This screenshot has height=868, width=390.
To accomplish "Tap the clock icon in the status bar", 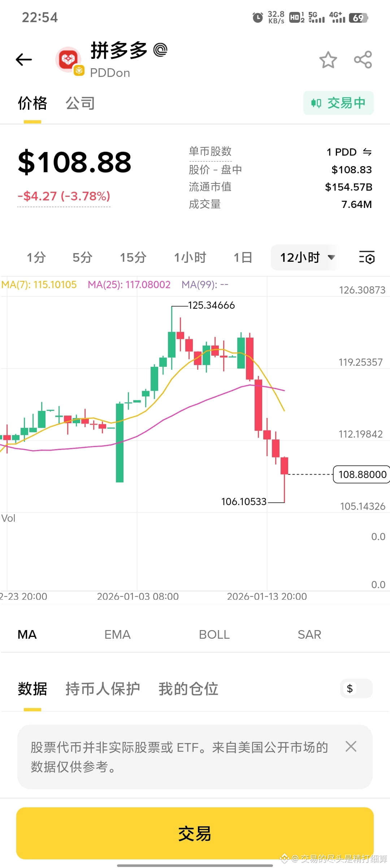I will pyautogui.click(x=257, y=17).
